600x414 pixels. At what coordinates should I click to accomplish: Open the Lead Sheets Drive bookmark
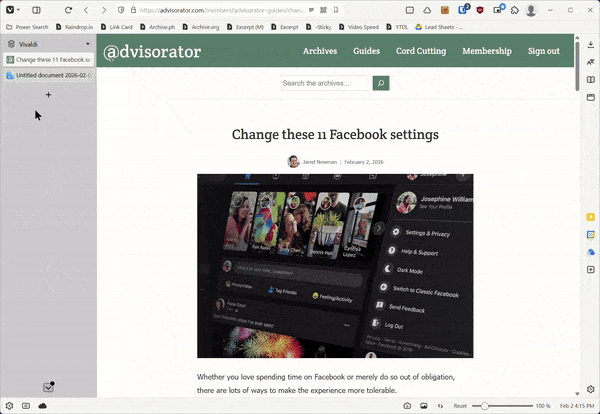click(439, 27)
